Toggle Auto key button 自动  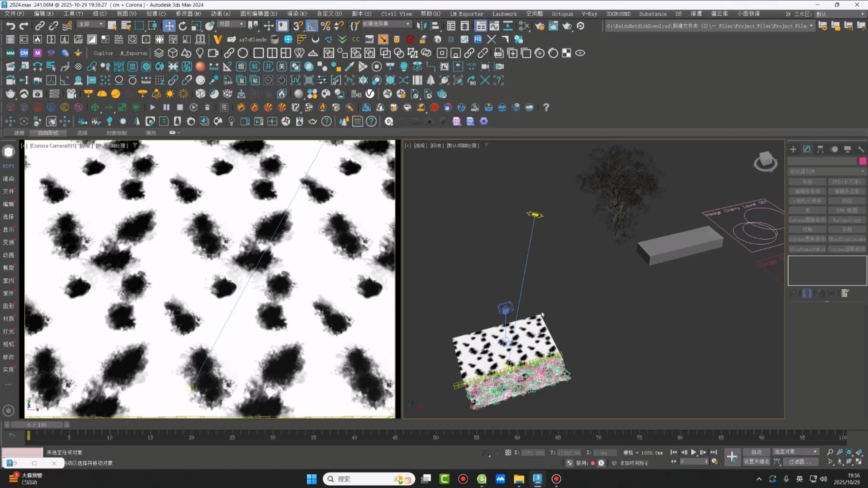pyautogui.click(x=756, y=452)
